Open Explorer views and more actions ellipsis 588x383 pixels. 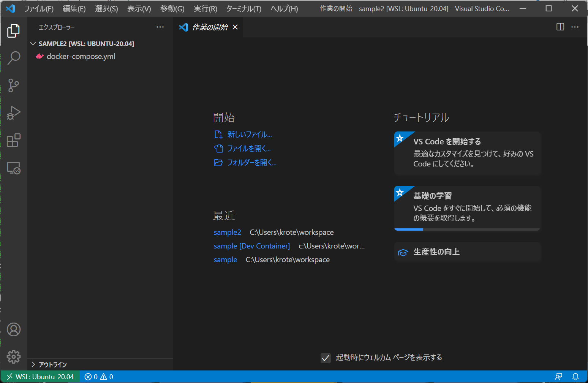pyautogui.click(x=160, y=27)
